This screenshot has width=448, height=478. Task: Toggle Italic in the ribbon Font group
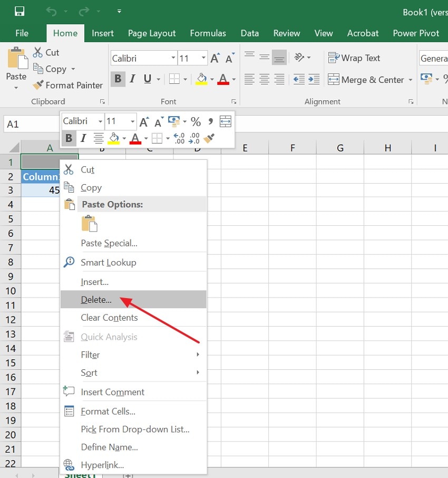[x=132, y=79]
